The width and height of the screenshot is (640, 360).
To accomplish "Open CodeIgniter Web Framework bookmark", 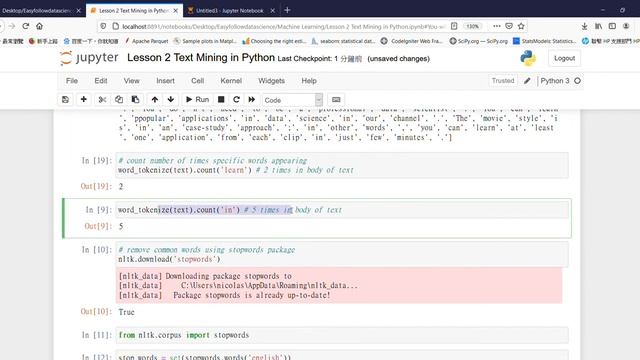I will 412,41.
